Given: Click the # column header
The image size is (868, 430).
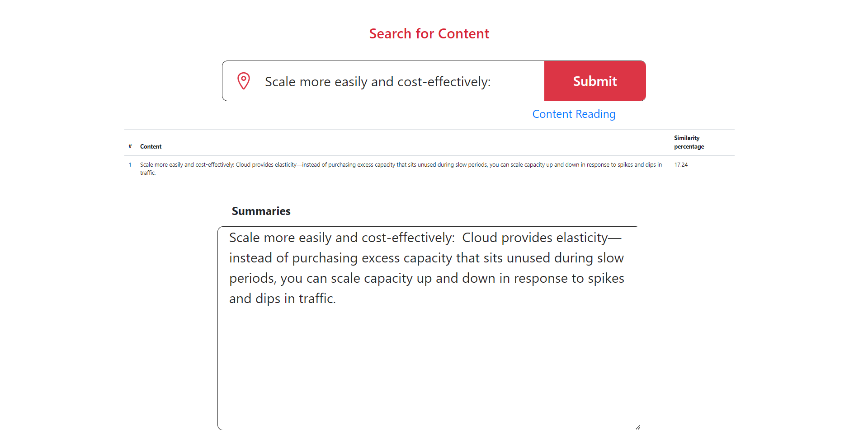Looking at the screenshot, I should pyautogui.click(x=130, y=146).
